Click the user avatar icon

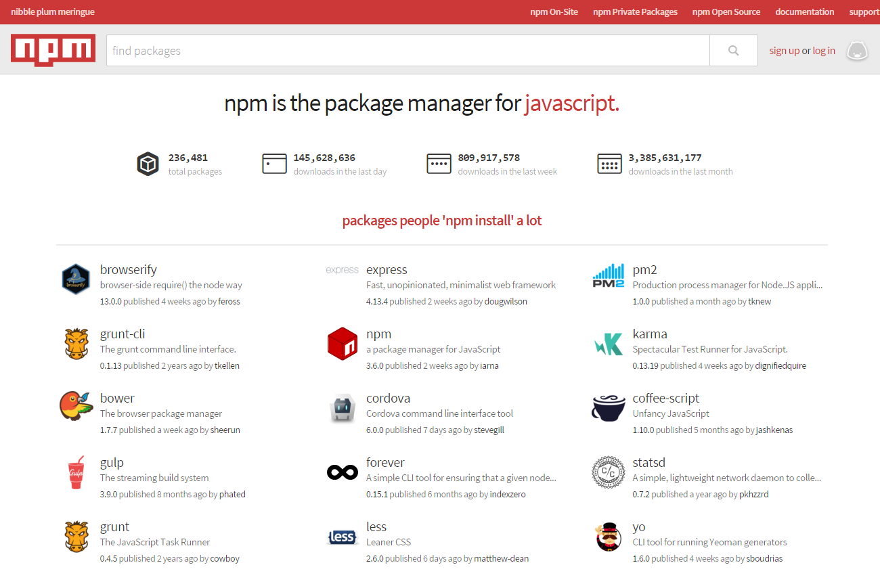point(858,51)
